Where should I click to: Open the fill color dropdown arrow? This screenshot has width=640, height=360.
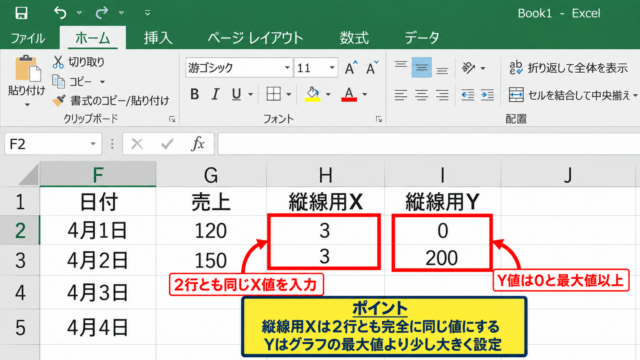[328, 95]
